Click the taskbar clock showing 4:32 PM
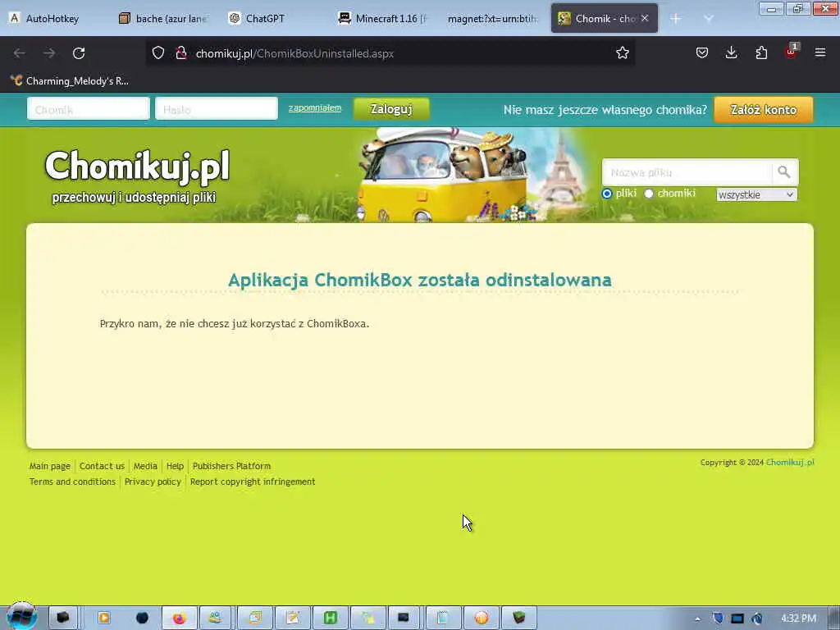This screenshot has height=630, width=840. click(798, 619)
